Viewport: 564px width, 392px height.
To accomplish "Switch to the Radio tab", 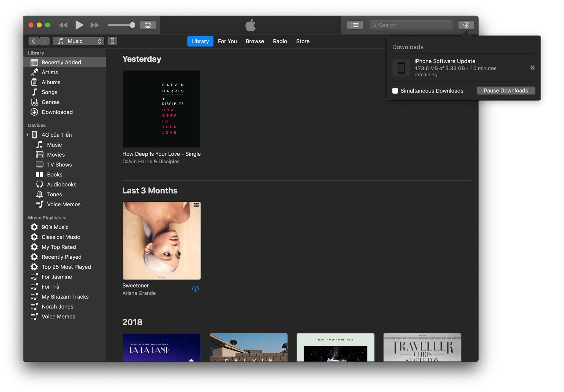I will [x=280, y=41].
